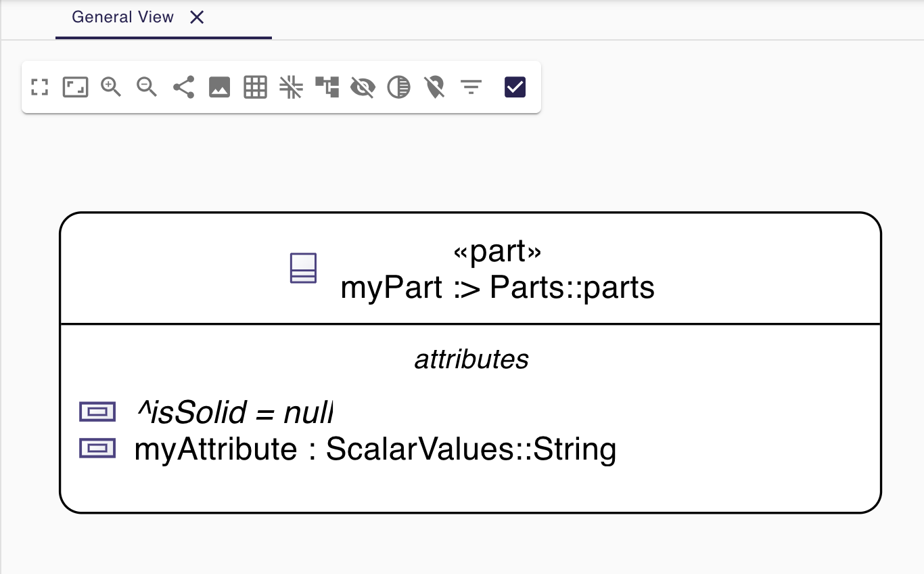The width and height of the screenshot is (924, 574).
Task: Click the fit-to-screen icon in the toolbar
Action: [39, 87]
